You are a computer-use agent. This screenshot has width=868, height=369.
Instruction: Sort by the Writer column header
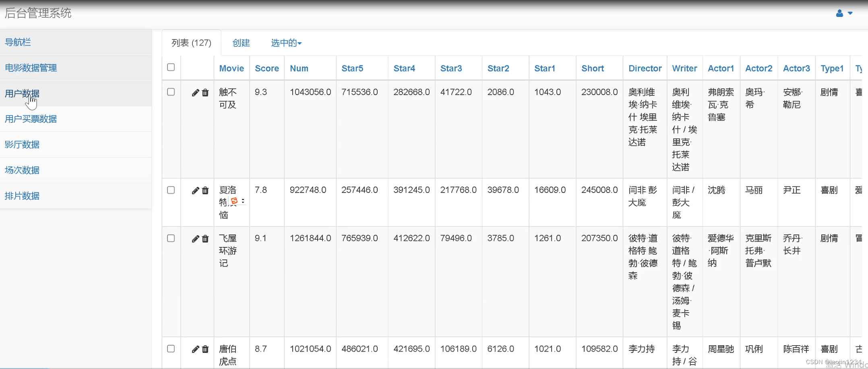[684, 68]
